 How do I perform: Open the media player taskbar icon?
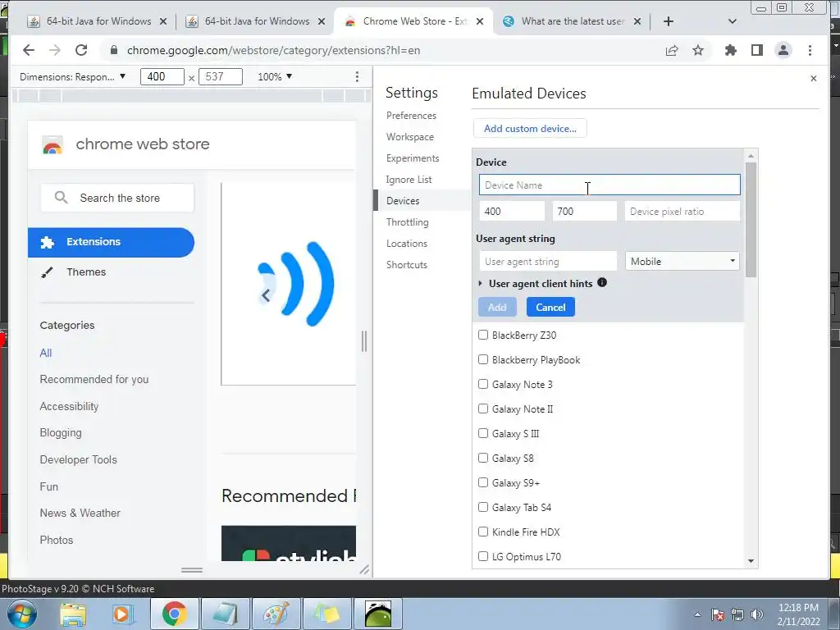tap(121, 614)
